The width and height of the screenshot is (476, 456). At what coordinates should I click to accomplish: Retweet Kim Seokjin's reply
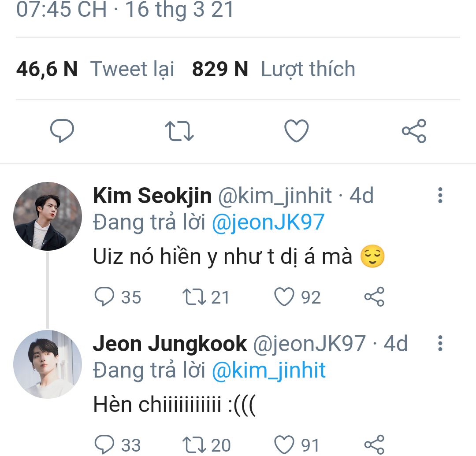pos(194,297)
